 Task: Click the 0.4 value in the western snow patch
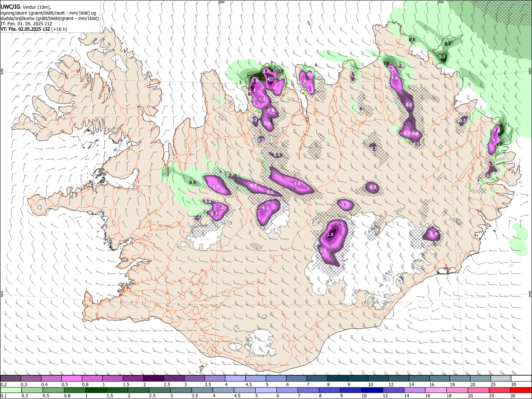[x=208, y=202]
